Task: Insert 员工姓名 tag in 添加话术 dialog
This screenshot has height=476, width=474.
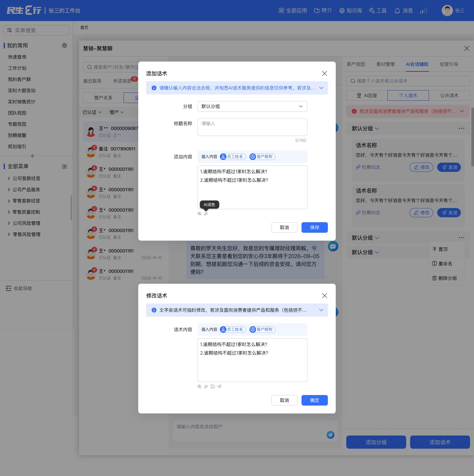Action: [232, 157]
